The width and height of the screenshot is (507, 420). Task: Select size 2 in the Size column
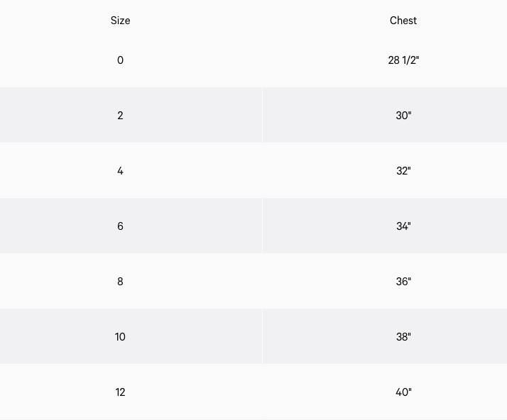[x=120, y=116]
